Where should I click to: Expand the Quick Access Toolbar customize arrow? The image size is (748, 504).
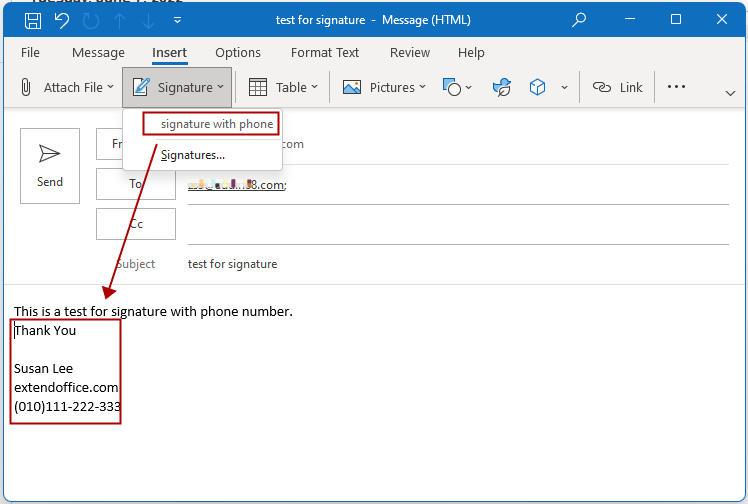(178, 20)
